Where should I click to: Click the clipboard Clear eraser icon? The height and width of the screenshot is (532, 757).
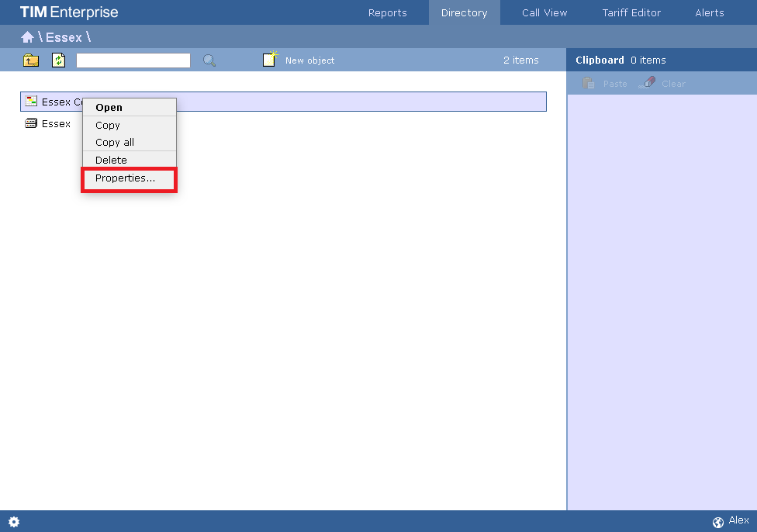point(647,84)
